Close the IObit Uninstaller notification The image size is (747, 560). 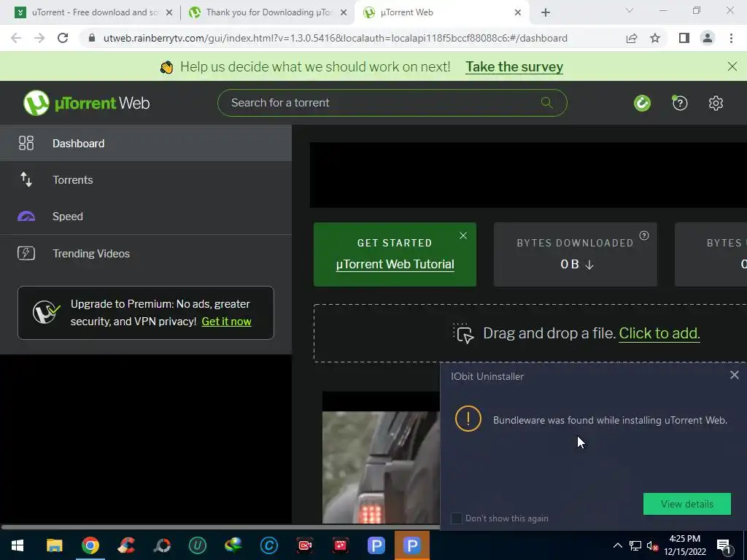pyautogui.click(x=734, y=376)
